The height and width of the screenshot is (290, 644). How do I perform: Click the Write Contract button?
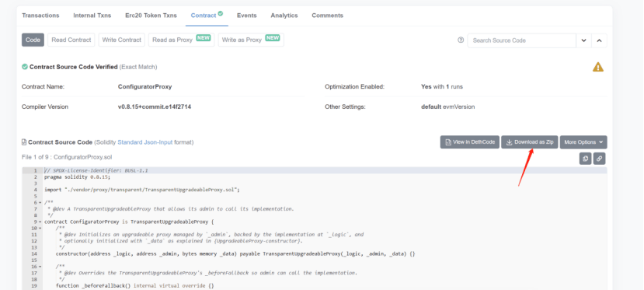[x=121, y=40]
